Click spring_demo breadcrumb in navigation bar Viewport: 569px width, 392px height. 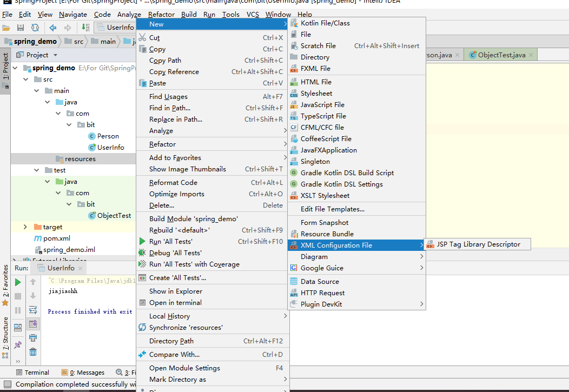[x=31, y=41]
